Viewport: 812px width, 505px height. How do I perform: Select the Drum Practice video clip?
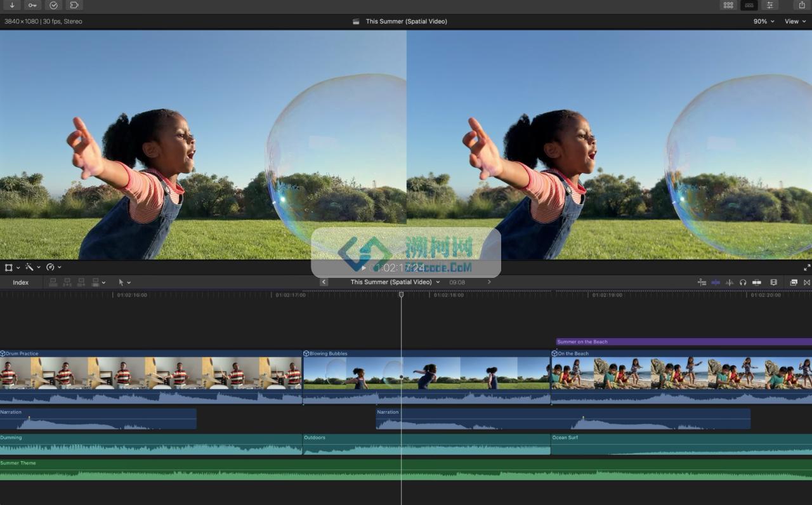(151, 377)
